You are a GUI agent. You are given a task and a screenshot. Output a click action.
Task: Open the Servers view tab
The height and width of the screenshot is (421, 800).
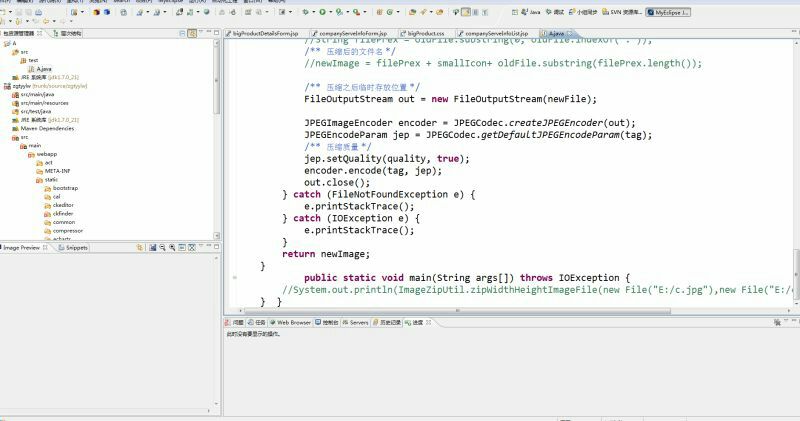click(x=358, y=323)
